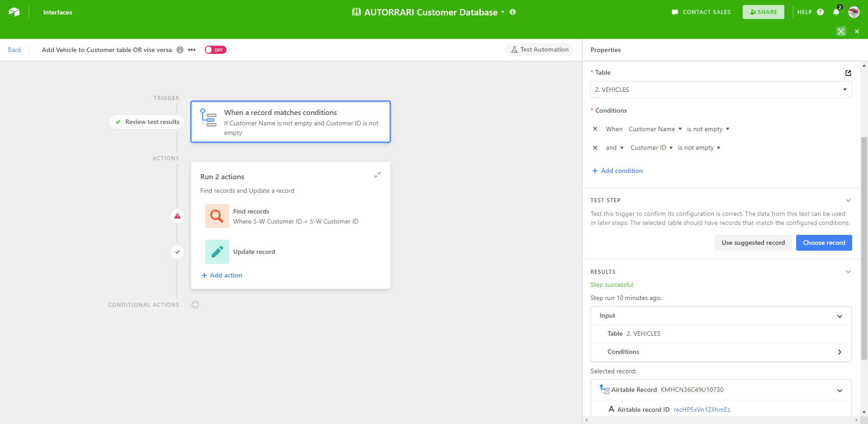Open the Customer ID 'is not empty' dropdown

[x=699, y=148]
